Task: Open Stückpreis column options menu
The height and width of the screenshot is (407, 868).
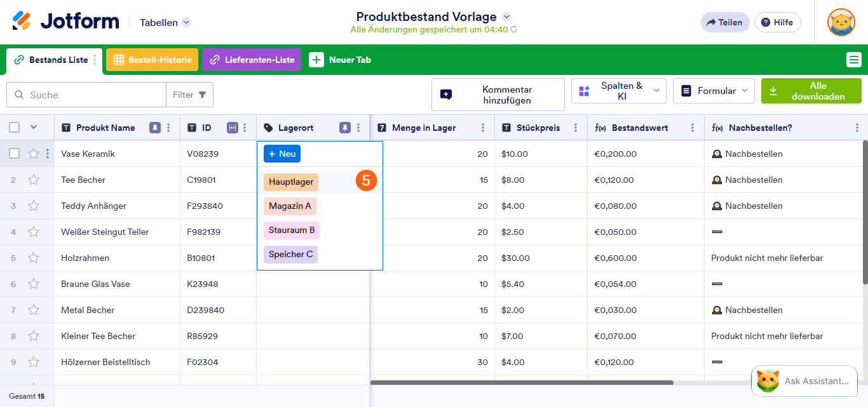Action: click(576, 128)
